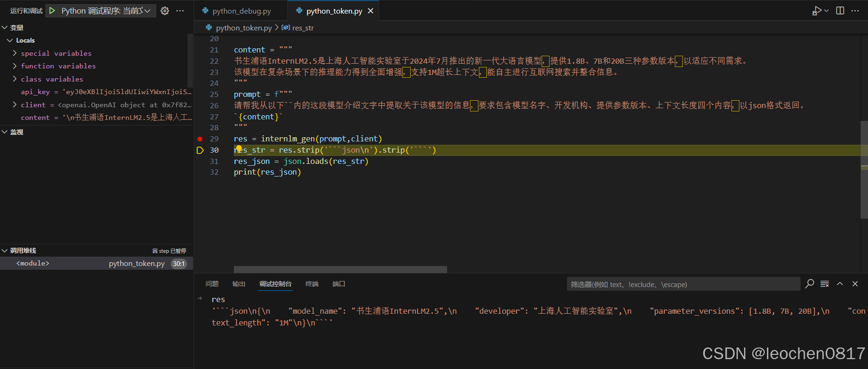Close the bottom panel
This screenshot has width=868, height=369.
point(855,284)
